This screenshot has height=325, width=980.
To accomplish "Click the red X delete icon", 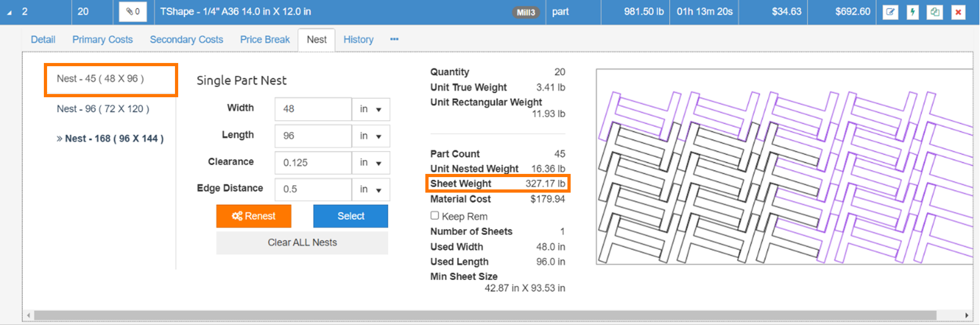I will (x=958, y=12).
